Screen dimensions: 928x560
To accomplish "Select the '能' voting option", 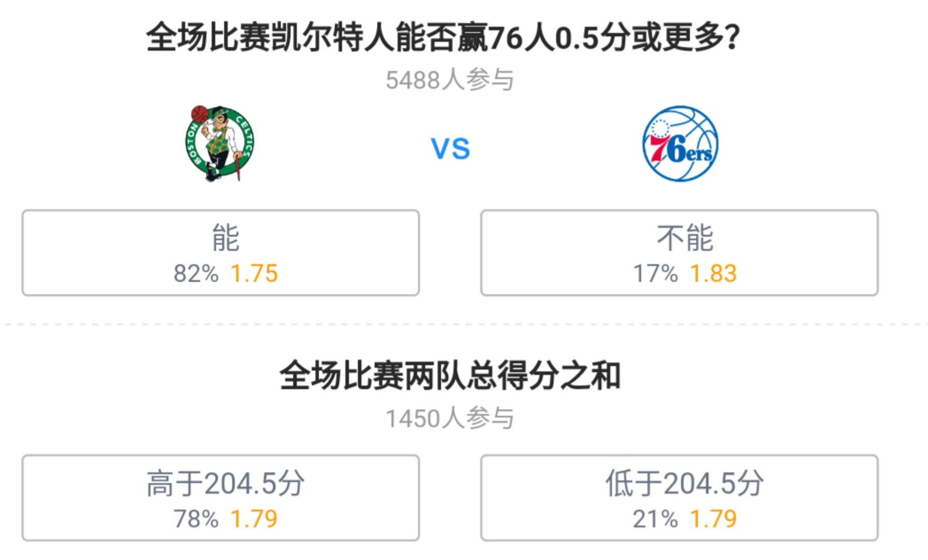I will click(220, 253).
